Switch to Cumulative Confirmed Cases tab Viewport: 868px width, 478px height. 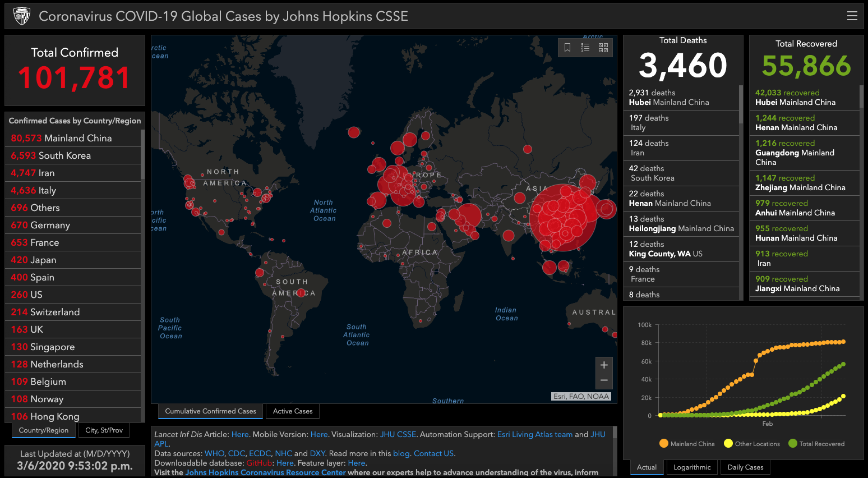(x=210, y=411)
